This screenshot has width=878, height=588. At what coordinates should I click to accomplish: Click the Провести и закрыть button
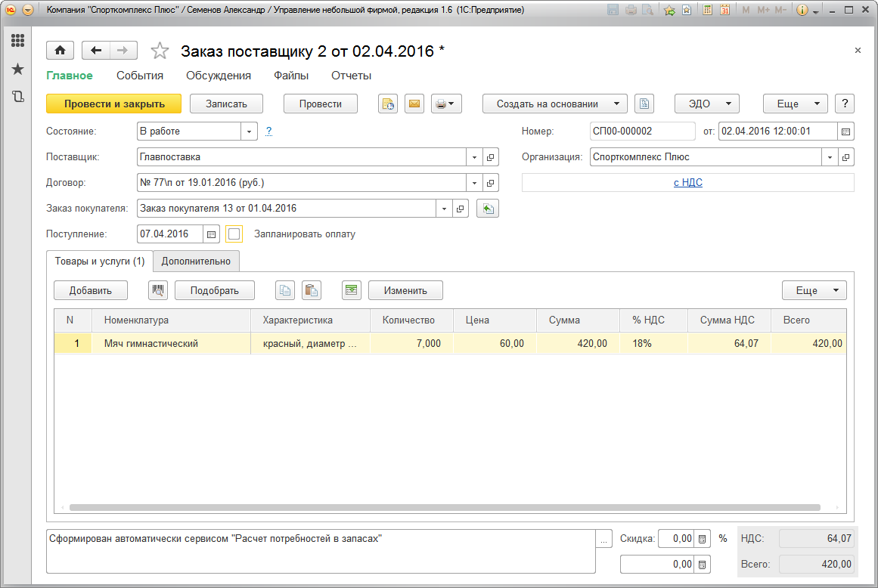pyautogui.click(x=114, y=104)
